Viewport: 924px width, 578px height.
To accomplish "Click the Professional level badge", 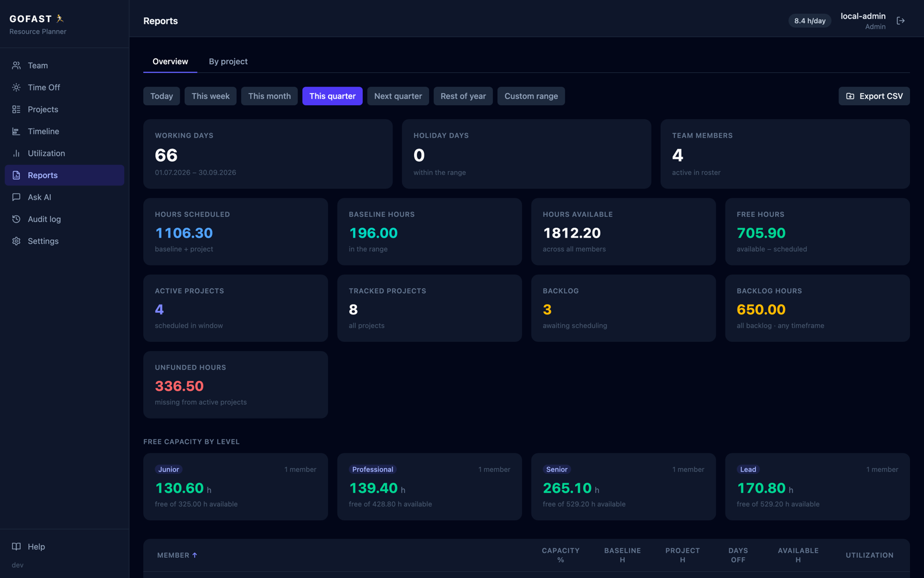I will pyautogui.click(x=372, y=469).
